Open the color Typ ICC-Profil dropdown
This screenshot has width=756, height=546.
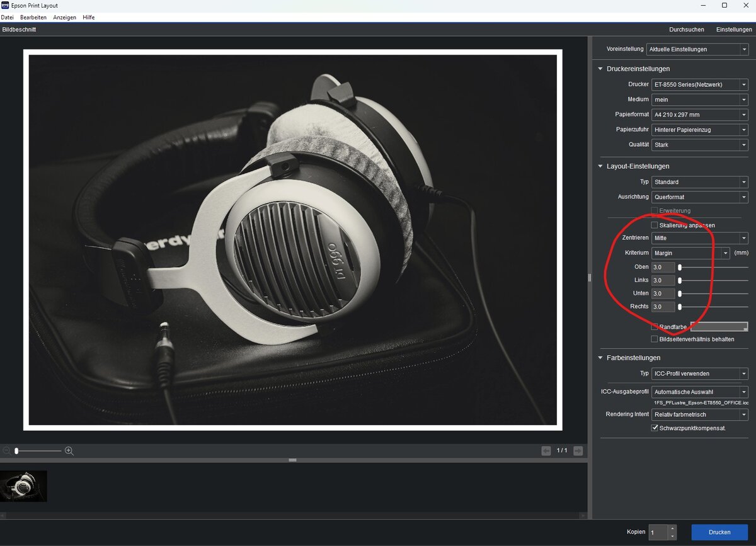pos(699,373)
